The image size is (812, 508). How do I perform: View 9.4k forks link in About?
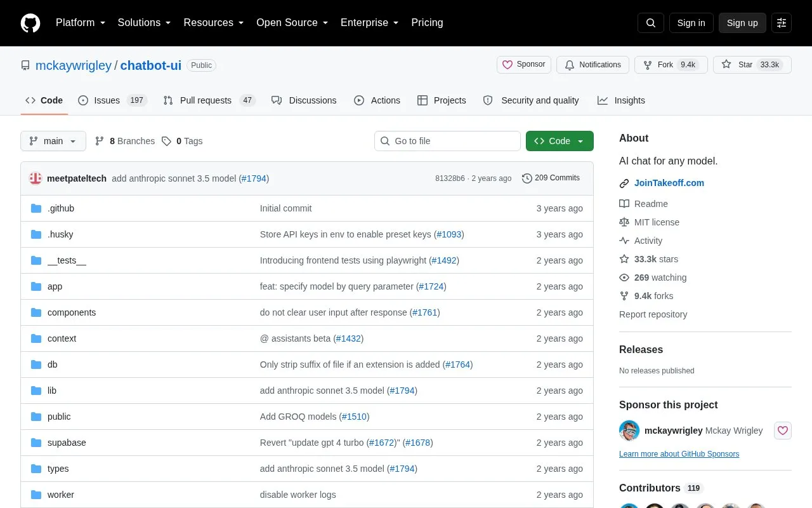coord(646,296)
